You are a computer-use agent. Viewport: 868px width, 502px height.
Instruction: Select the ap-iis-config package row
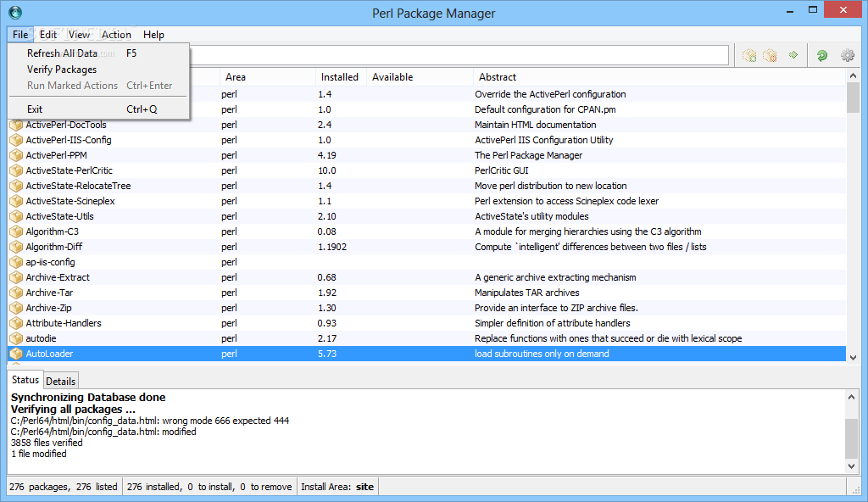[x=427, y=262]
